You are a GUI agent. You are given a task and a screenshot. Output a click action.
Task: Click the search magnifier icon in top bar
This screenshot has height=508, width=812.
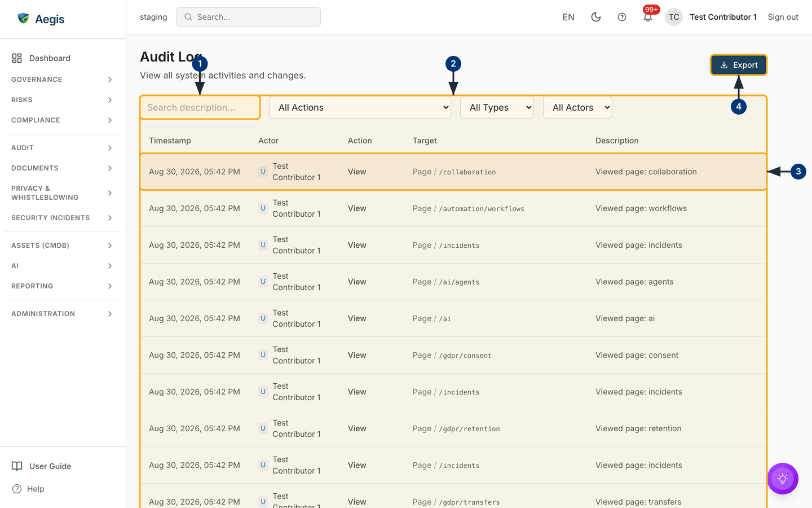click(188, 17)
